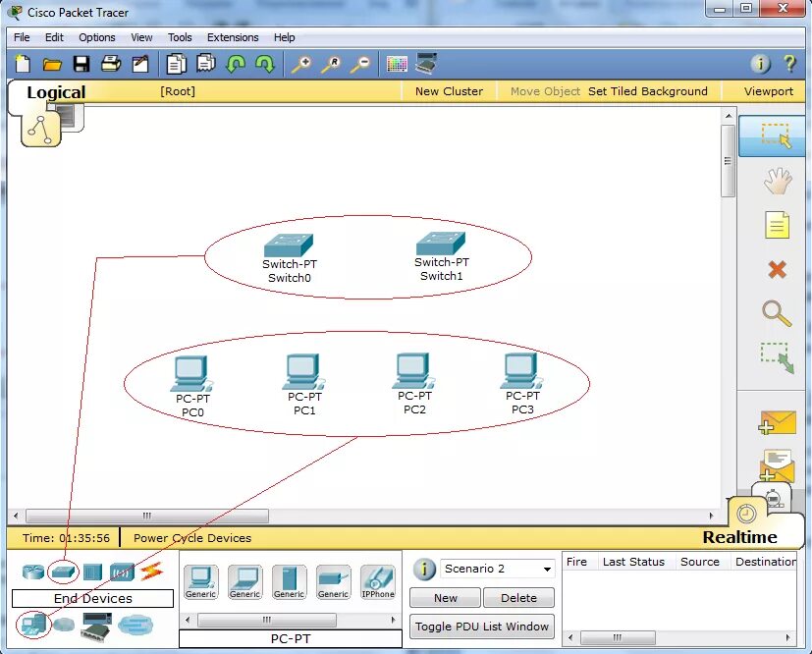Click the scenario info i button
Screen dimensions: 812x654
click(x=424, y=570)
